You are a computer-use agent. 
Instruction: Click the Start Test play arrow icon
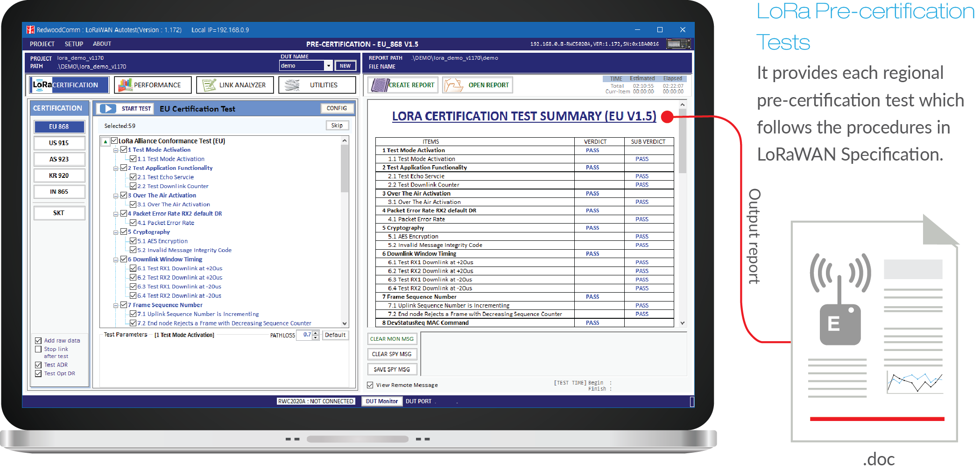click(x=108, y=109)
